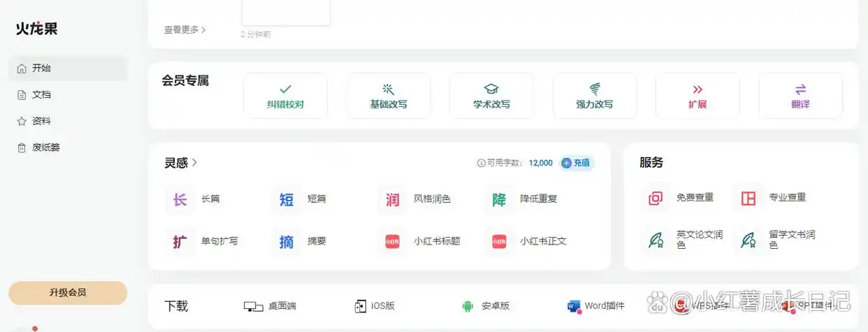Click the 风格润色 label

[432, 199]
